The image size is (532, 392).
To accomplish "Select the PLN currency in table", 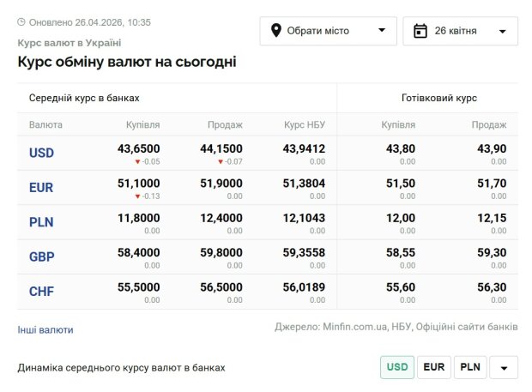I will 41,222.
